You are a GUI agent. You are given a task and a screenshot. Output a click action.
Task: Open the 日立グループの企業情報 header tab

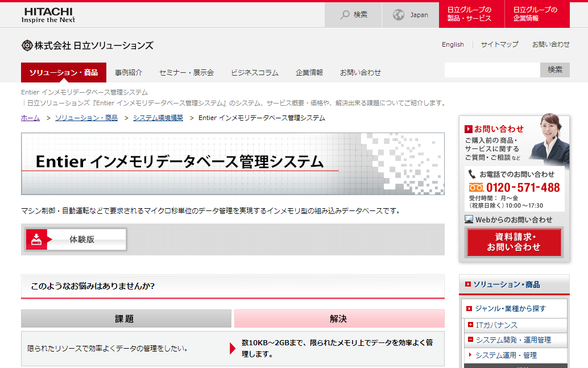tap(537, 15)
